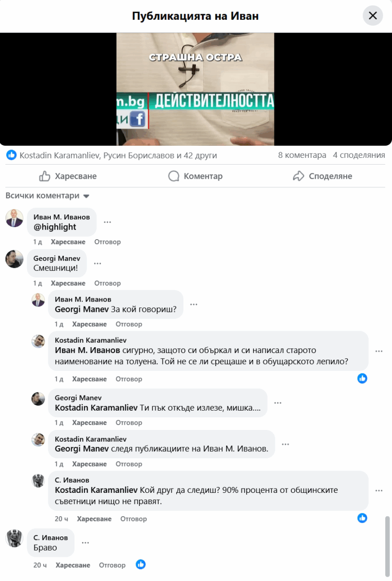
Task: Reply to the Смешници! comment via Отговор
Action: point(107,283)
